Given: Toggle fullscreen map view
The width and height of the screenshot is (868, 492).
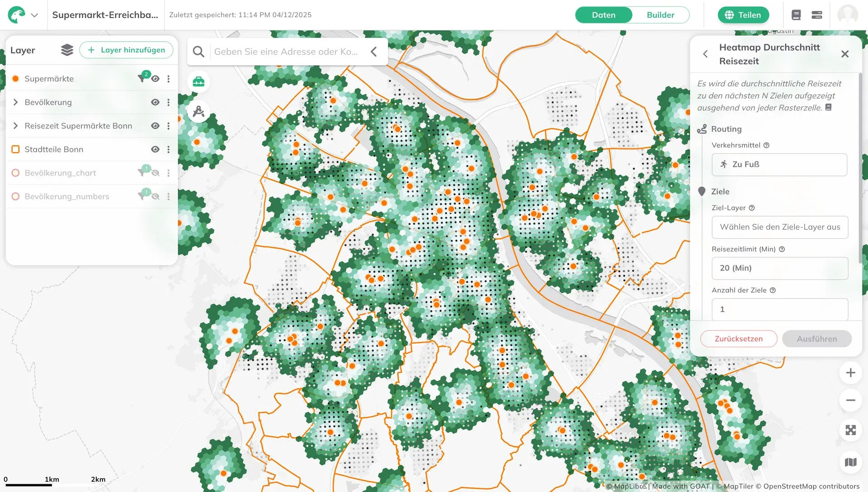Looking at the screenshot, I should pyautogui.click(x=850, y=430).
